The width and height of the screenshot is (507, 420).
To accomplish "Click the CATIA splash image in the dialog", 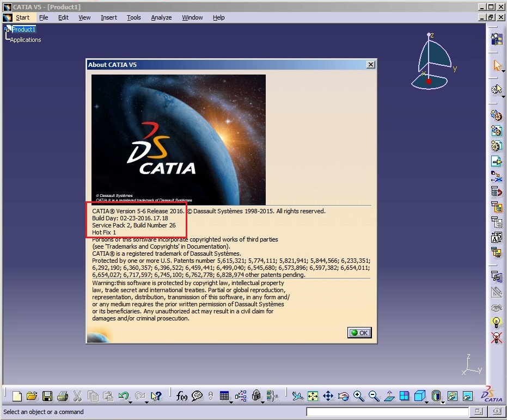I will point(179,140).
